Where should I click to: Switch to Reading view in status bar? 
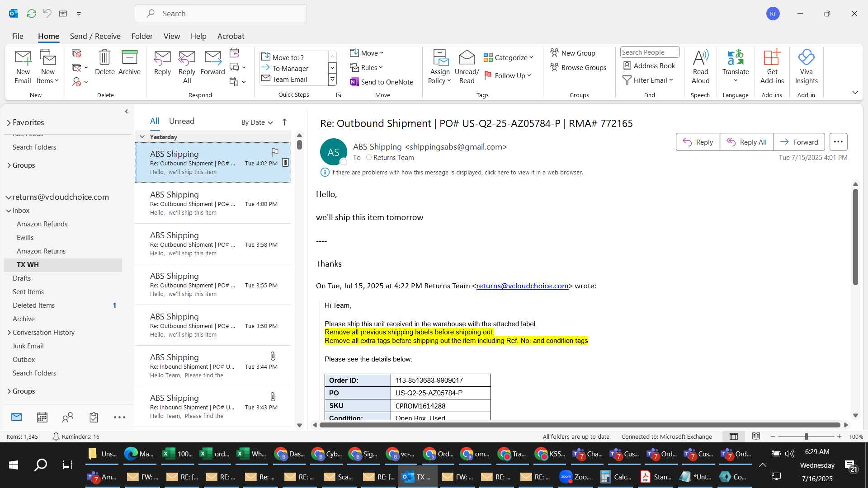pyautogui.click(x=756, y=436)
